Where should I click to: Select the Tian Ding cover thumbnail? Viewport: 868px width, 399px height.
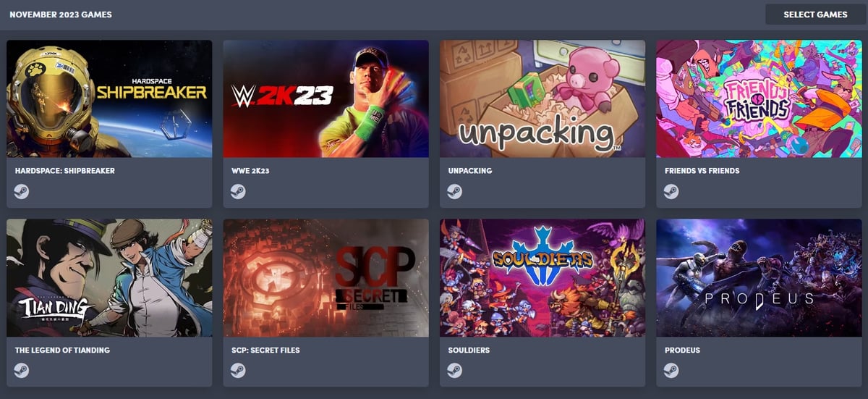click(x=109, y=277)
